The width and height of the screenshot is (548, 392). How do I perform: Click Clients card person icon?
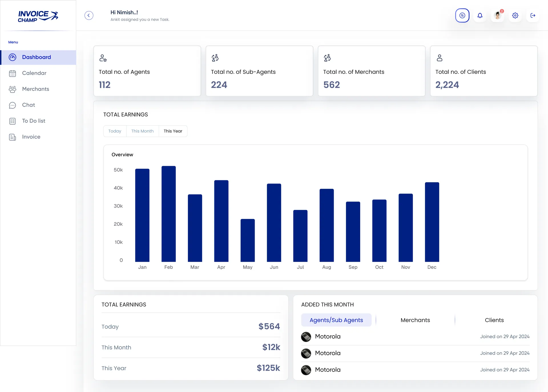click(x=440, y=58)
